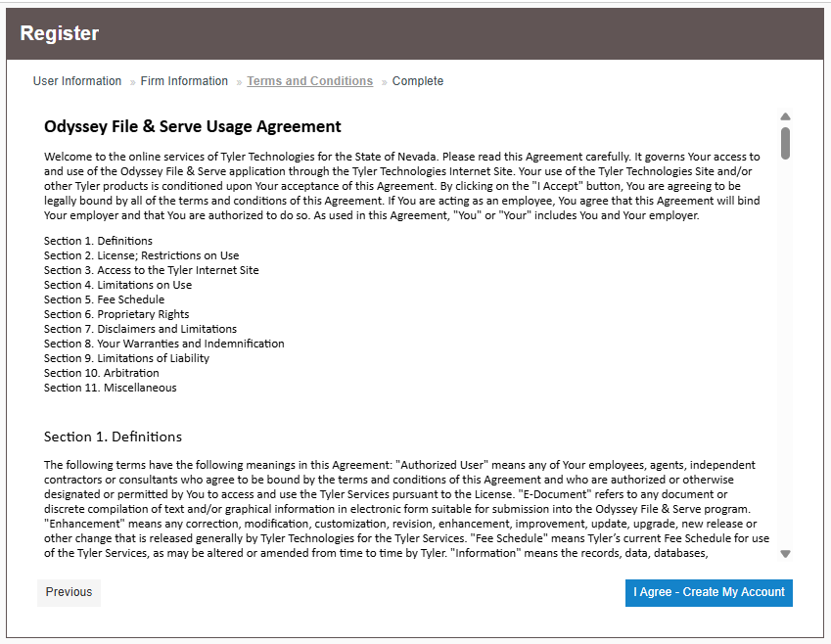Select Terms and Conditions step

[x=309, y=81]
